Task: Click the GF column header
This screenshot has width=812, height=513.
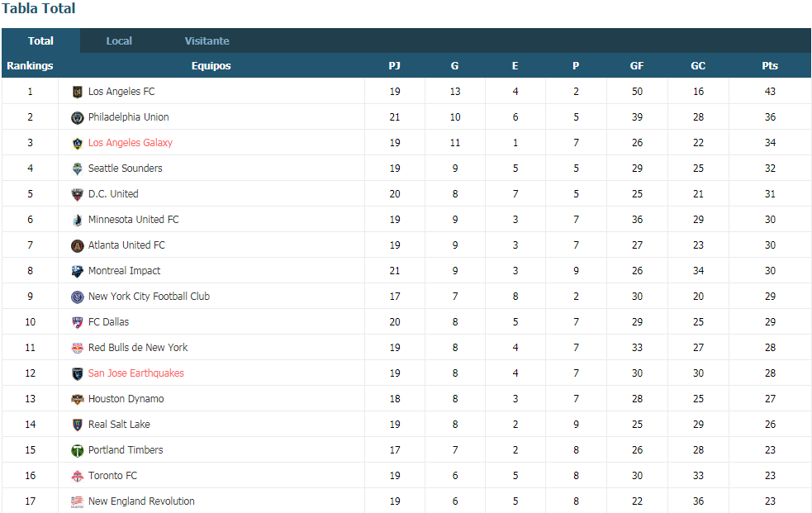Action: pyautogui.click(x=636, y=66)
